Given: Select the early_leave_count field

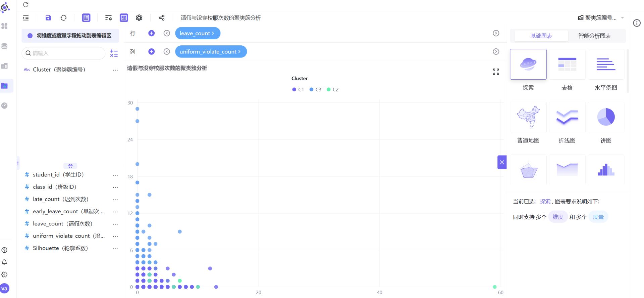Looking at the screenshot, I should pos(68,211).
